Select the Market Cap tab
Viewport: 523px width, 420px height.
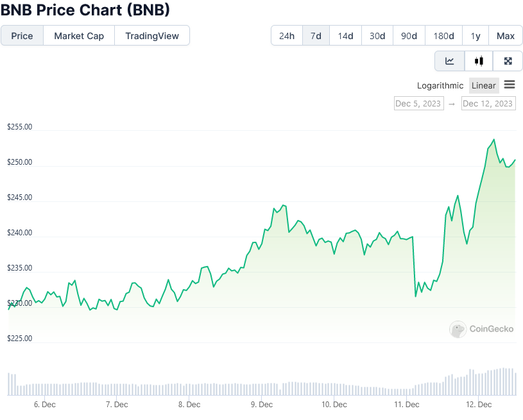point(79,36)
